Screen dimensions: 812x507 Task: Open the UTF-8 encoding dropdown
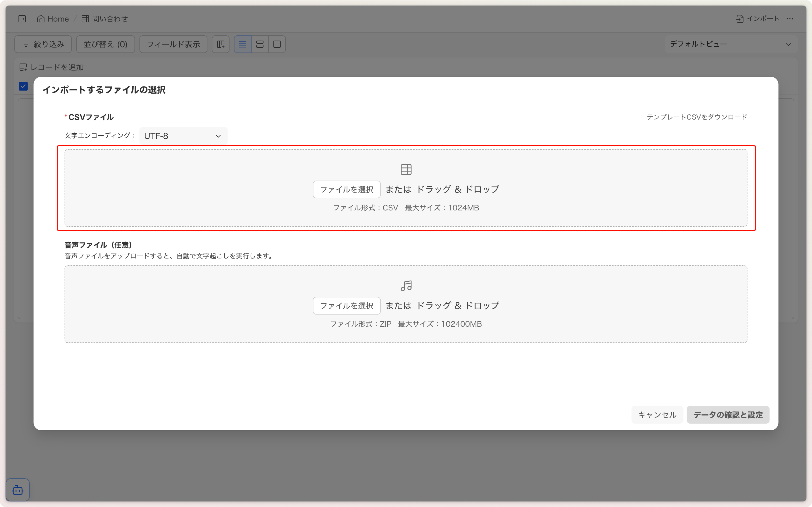(x=183, y=136)
